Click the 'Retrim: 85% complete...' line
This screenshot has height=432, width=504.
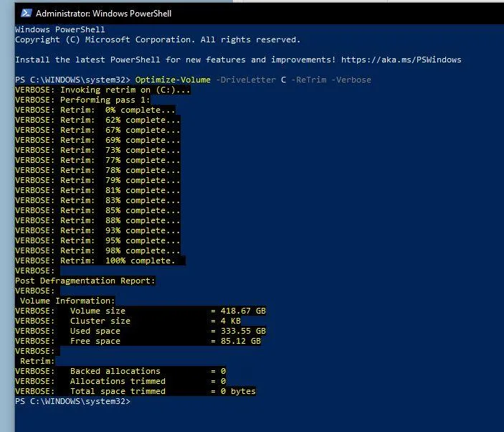point(98,210)
